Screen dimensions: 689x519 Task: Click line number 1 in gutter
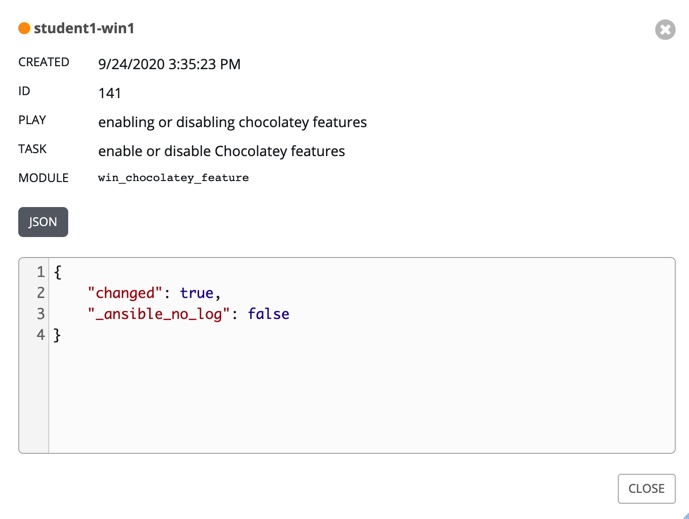[x=41, y=272]
